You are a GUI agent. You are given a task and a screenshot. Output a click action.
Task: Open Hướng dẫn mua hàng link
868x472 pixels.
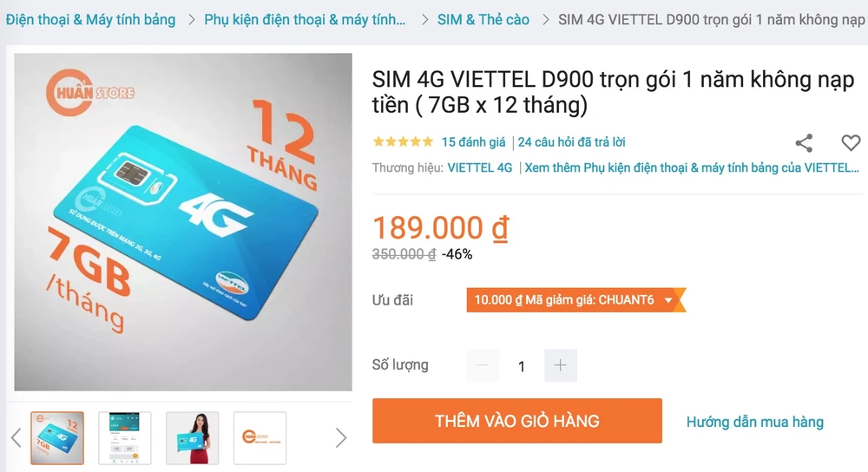(x=755, y=422)
